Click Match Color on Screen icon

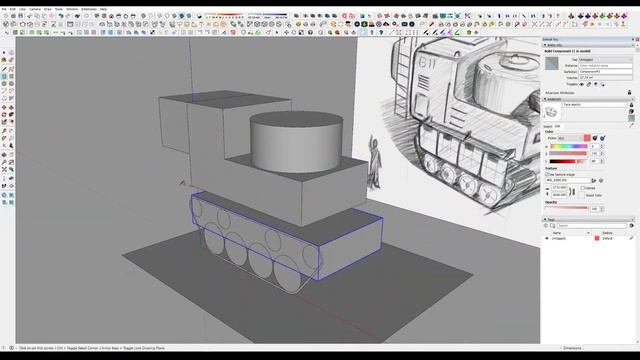(x=602, y=138)
